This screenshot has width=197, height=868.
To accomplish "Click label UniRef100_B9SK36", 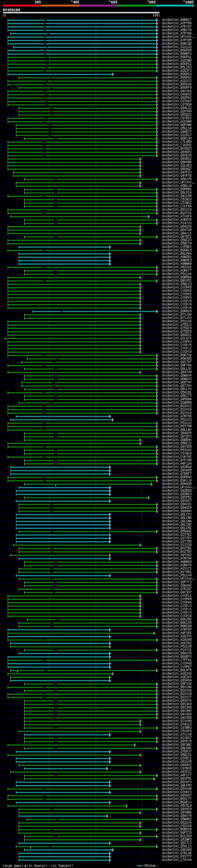I will (177, 84).
